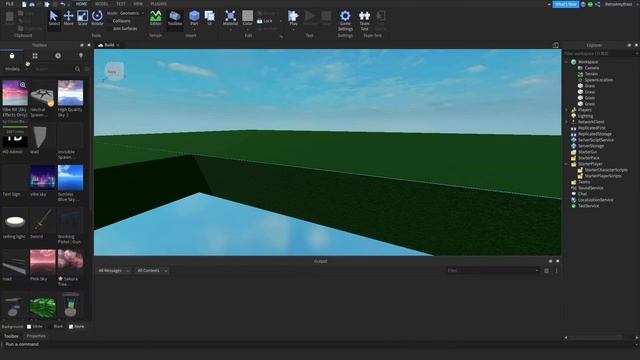
Task: Open the Terrain Editor
Action: pos(156,18)
